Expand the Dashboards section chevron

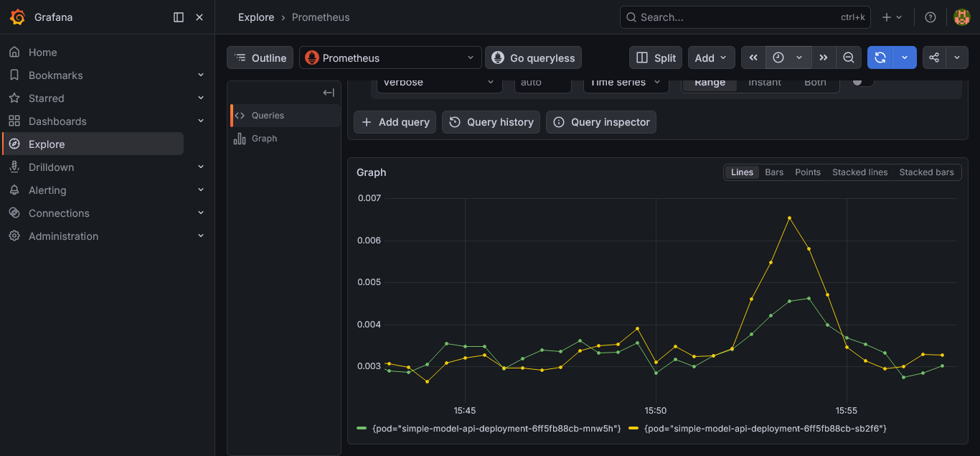(201, 121)
